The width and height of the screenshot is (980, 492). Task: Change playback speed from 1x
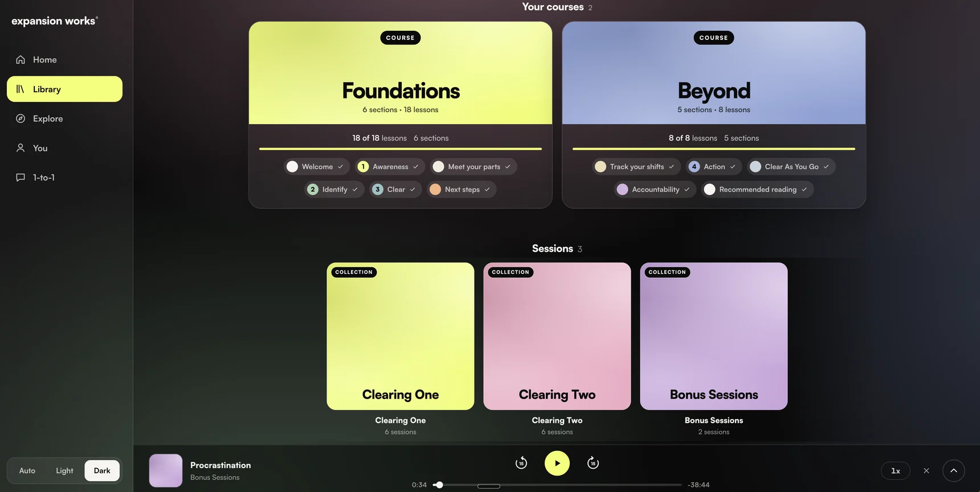(x=896, y=471)
